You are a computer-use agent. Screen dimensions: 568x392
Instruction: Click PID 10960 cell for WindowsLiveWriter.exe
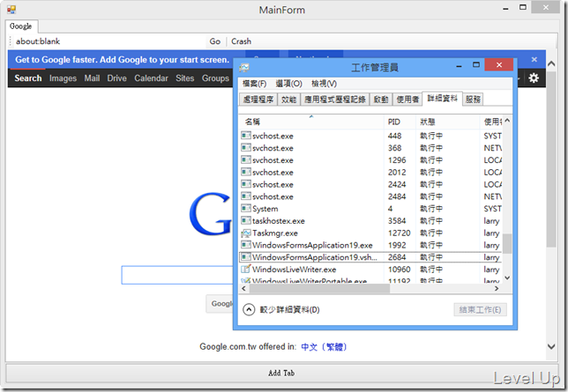[399, 270]
